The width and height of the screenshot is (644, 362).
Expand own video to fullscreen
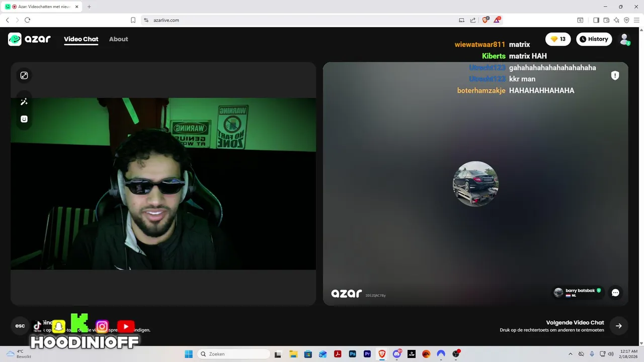point(24,75)
